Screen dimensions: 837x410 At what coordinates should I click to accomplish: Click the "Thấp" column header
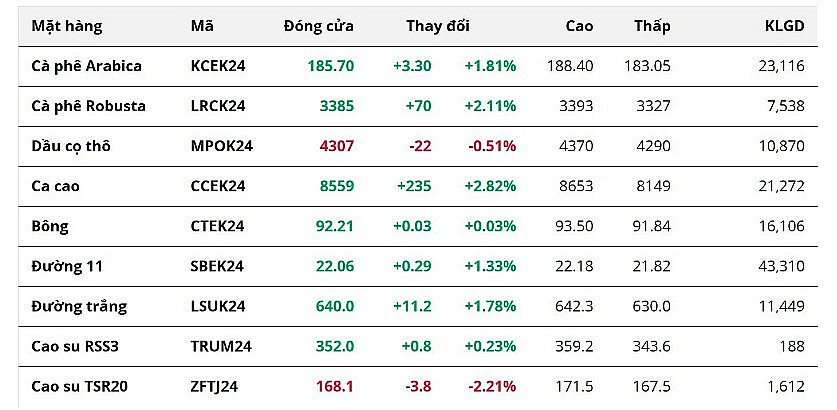pyautogui.click(x=652, y=26)
